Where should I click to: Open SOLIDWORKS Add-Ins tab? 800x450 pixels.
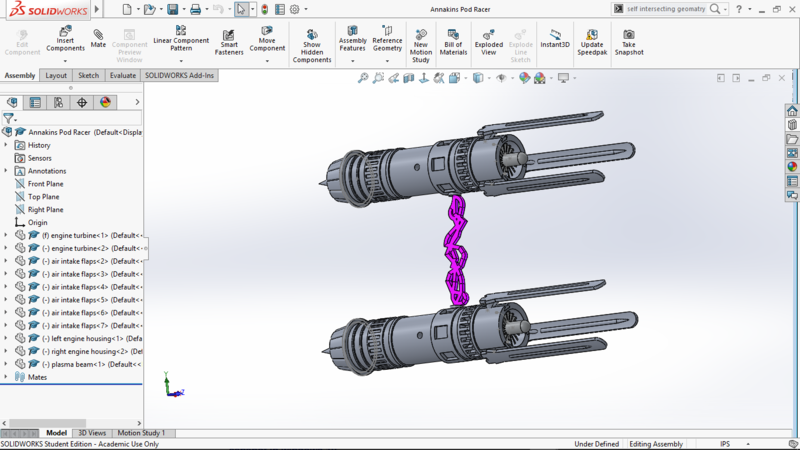pyautogui.click(x=179, y=76)
